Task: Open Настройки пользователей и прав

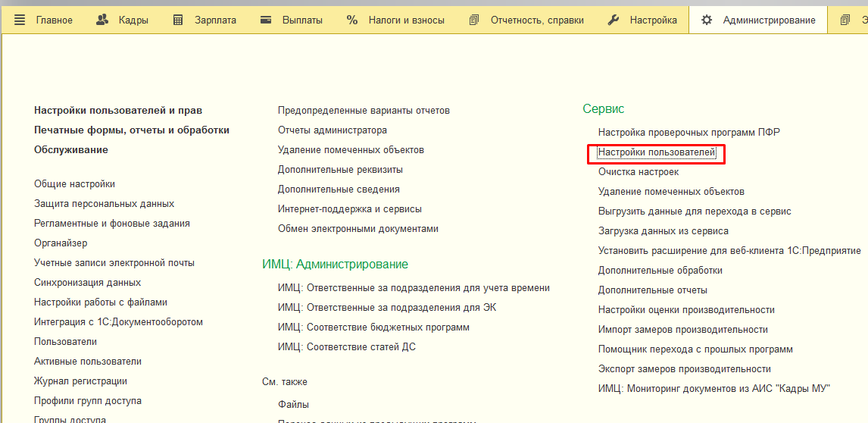Action: 118,111
